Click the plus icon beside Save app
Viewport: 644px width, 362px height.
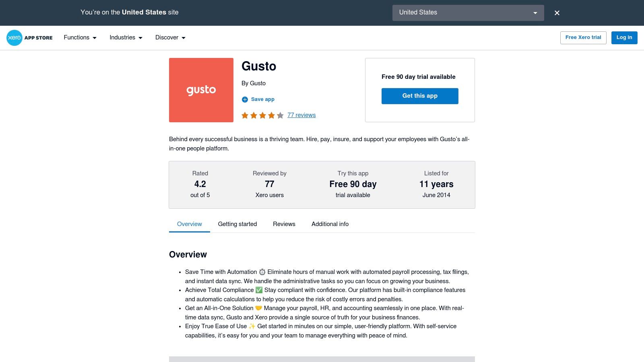tap(245, 99)
